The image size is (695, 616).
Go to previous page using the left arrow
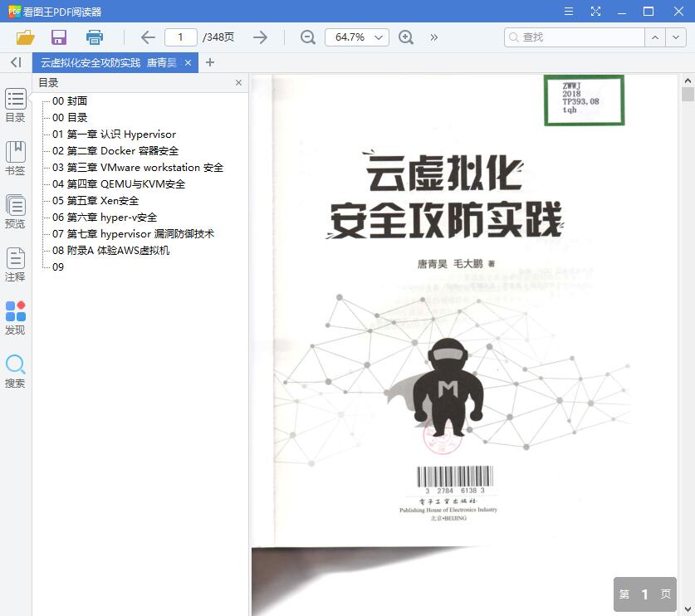click(x=147, y=37)
